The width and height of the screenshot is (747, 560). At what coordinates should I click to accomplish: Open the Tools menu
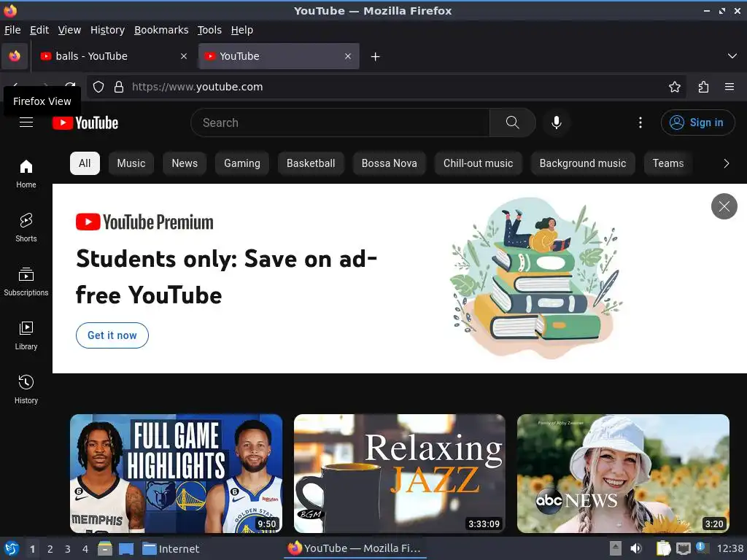(x=209, y=30)
